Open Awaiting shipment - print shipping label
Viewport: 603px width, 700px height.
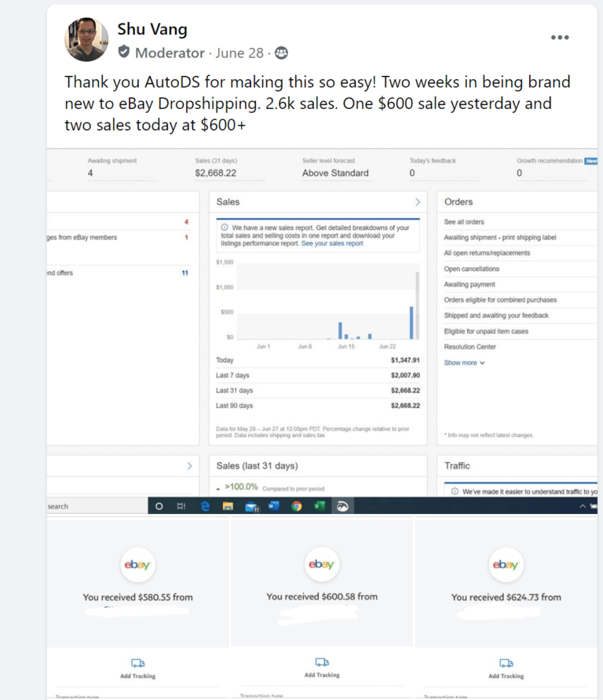[x=500, y=238]
